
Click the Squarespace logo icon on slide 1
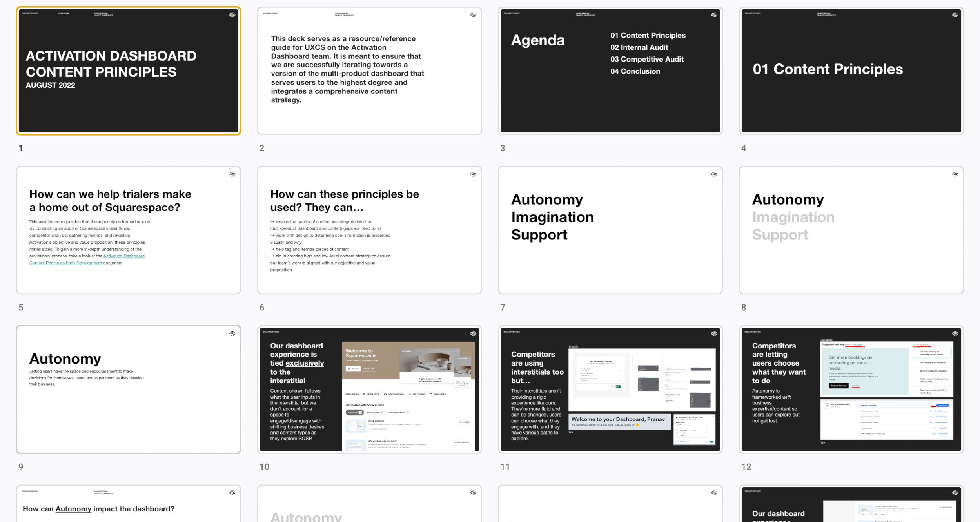232,15
